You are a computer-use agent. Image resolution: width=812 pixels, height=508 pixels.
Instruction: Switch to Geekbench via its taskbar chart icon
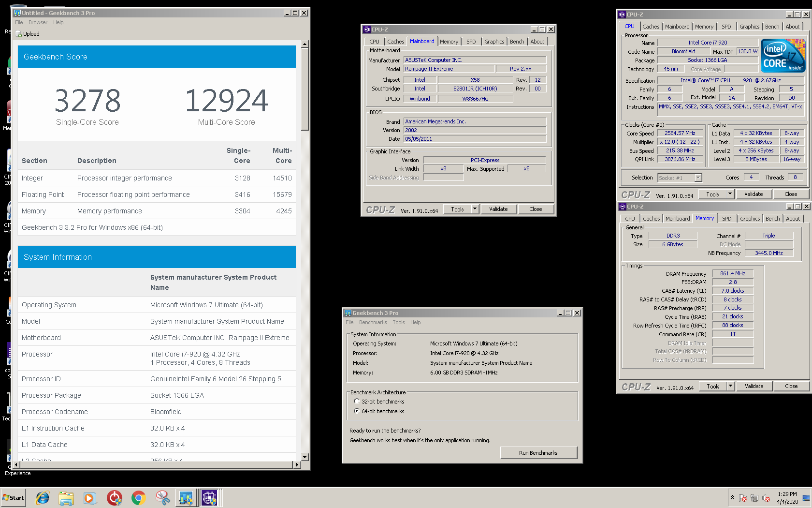click(x=186, y=498)
